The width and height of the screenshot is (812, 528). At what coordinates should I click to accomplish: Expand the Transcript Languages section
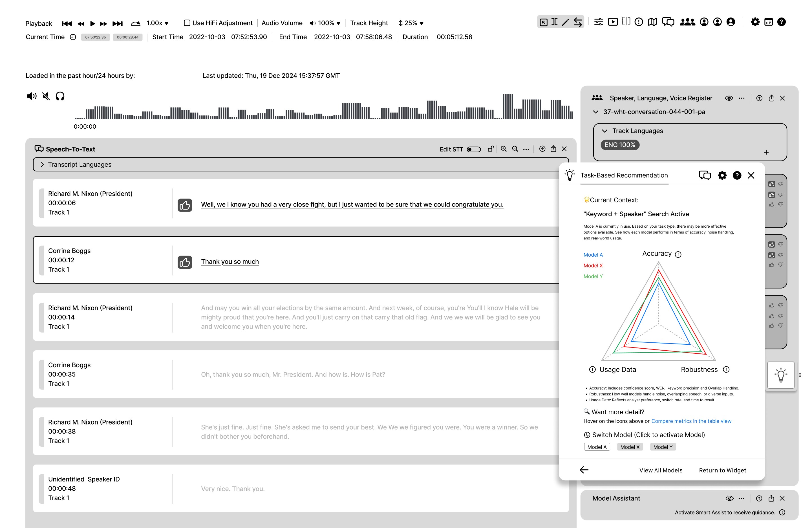click(42, 164)
